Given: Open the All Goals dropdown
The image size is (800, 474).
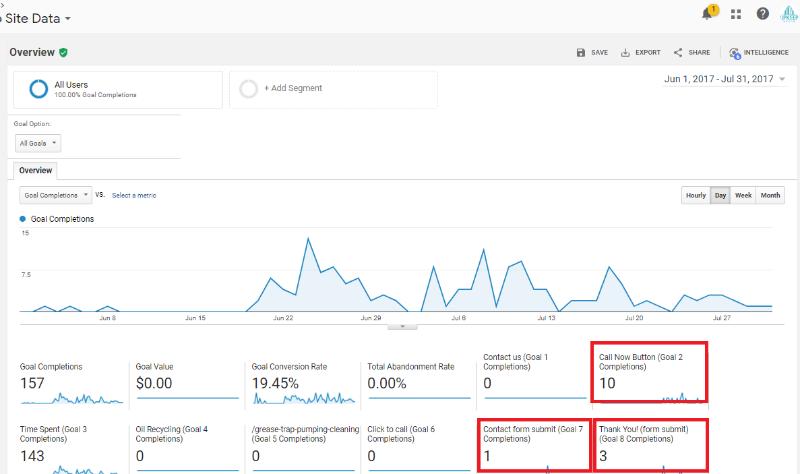Looking at the screenshot, I should coord(38,143).
